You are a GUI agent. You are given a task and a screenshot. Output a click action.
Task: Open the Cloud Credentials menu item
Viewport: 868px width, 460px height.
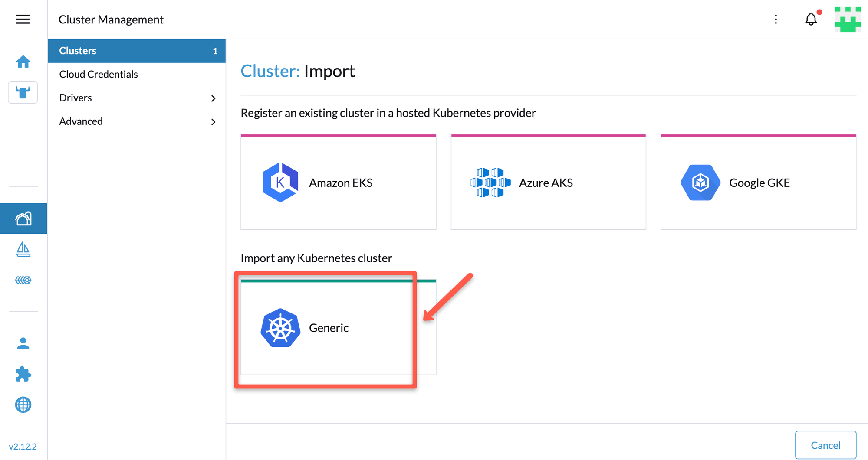pyautogui.click(x=98, y=74)
